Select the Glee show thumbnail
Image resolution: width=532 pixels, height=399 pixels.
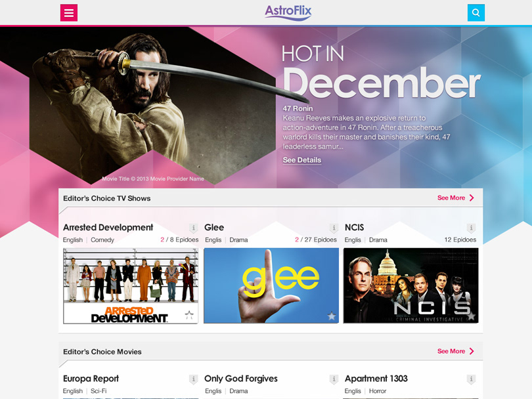tap(271, 285)
